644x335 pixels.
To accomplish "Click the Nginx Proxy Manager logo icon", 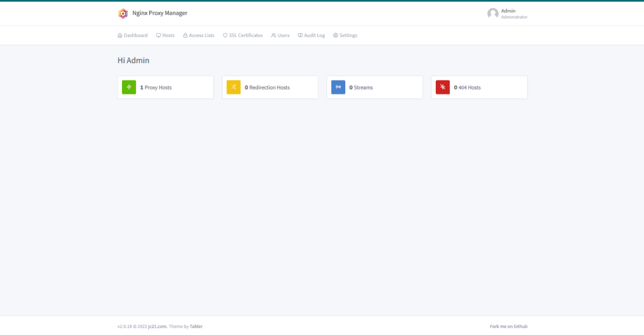I will tap(123, 13).
